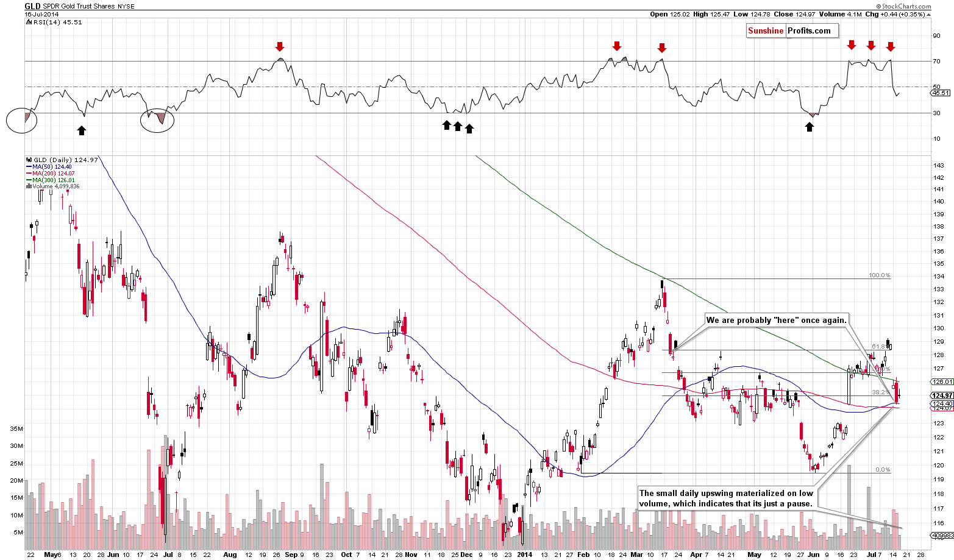Click the 'Dec' date axis label
Viewport: 954px width, 560px height.
(x=466, y=555)
